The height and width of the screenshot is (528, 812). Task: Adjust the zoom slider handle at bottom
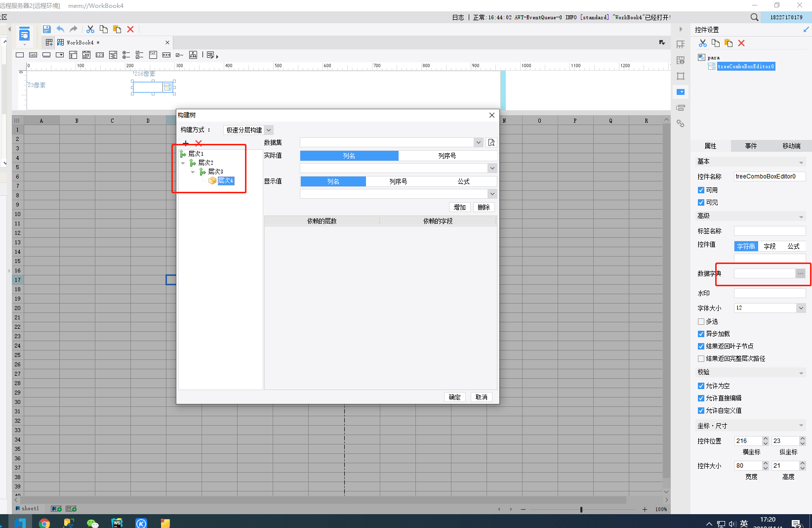click(x=581, y=509)
